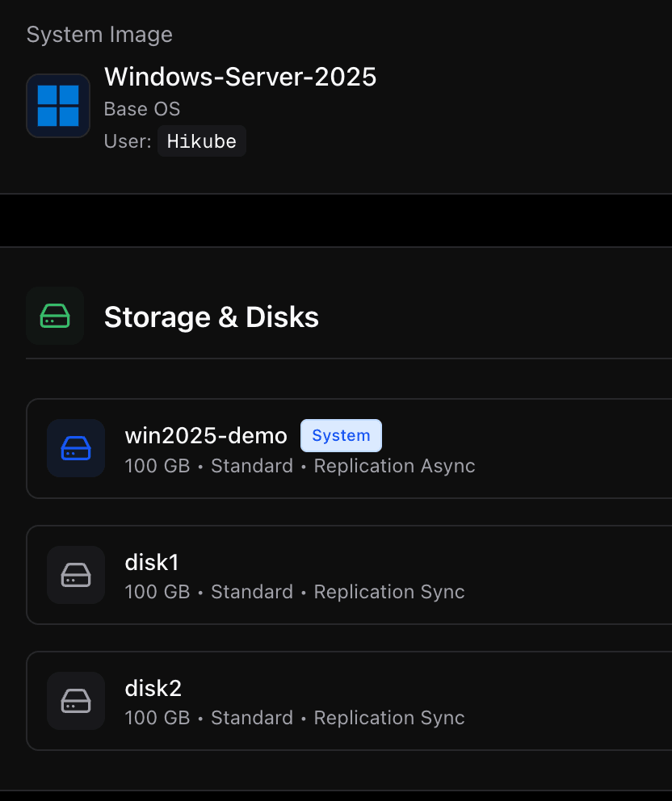Open the disk1 name

tap(152, 563)
